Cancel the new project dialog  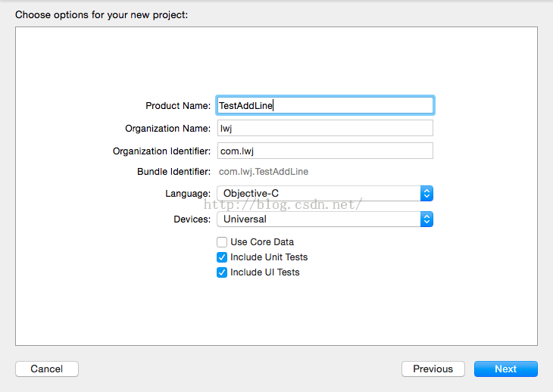click(47, 369)
